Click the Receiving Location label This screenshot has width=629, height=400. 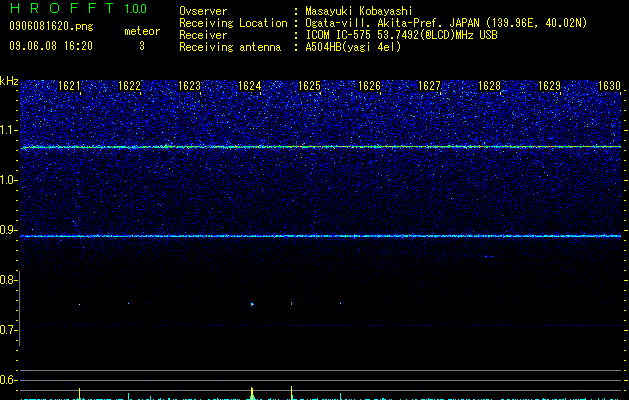[x=233, y=23]
